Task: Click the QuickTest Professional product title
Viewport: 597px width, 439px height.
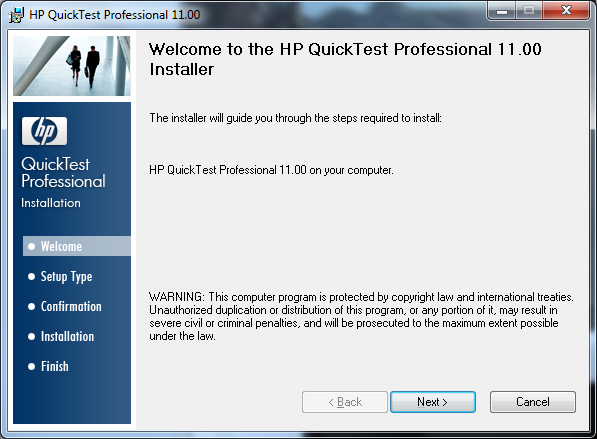Action: (x=63, y=172)
